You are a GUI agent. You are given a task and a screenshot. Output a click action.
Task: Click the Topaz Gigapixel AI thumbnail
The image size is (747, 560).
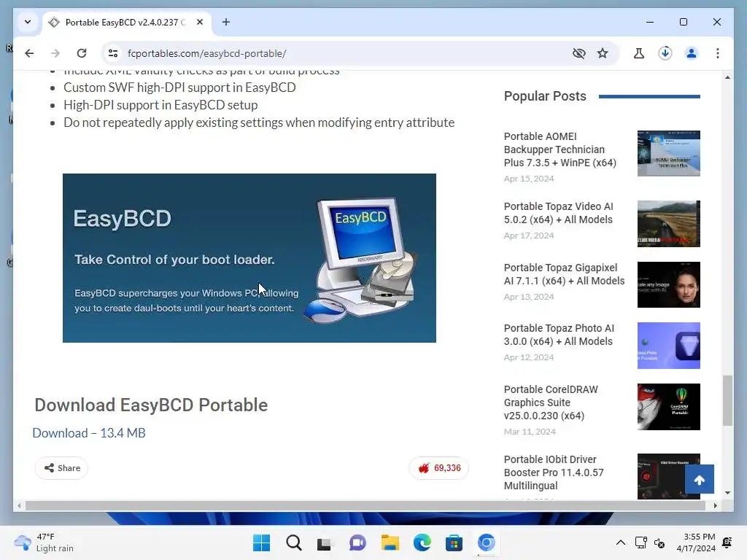tap(669, 285)
